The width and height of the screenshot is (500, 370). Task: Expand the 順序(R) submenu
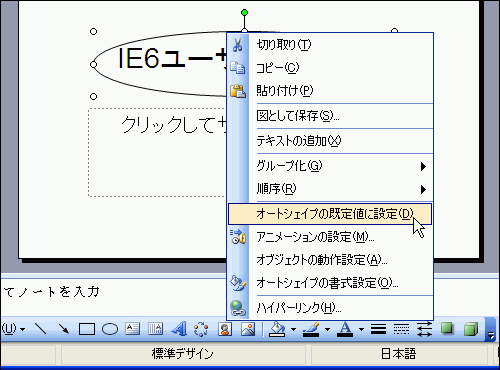[x=330, y=189]
